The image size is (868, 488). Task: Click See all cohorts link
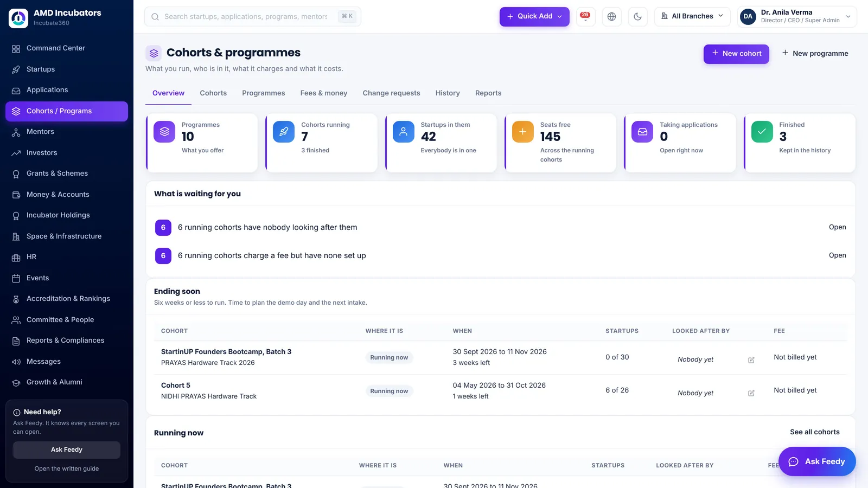click(814, 432)
